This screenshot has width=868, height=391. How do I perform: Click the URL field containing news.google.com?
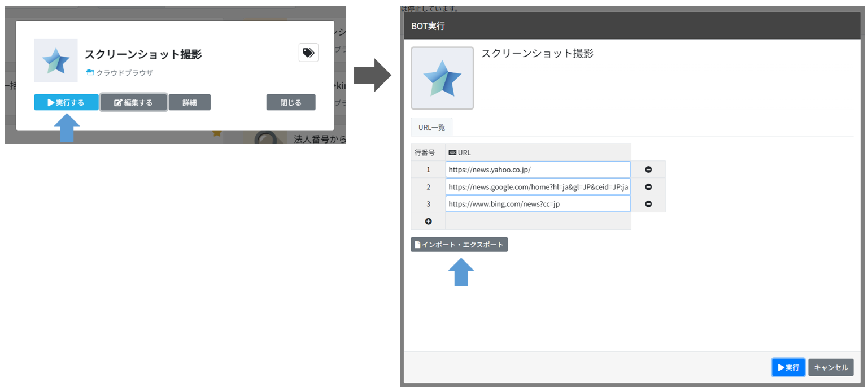pos(538,186)
